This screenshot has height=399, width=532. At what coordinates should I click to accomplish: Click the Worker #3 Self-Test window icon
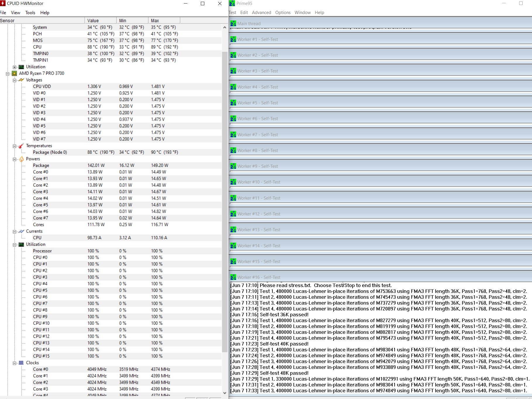point(233,71)
